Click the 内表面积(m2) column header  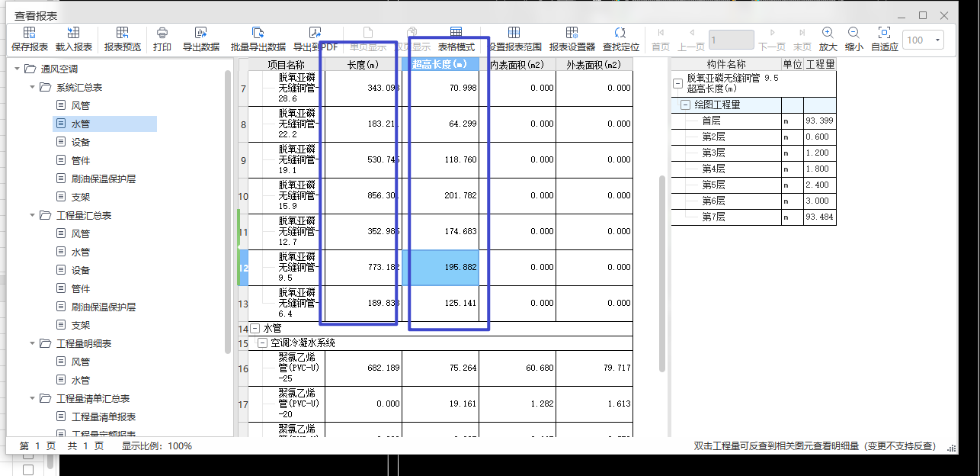(x=517, y=65)
